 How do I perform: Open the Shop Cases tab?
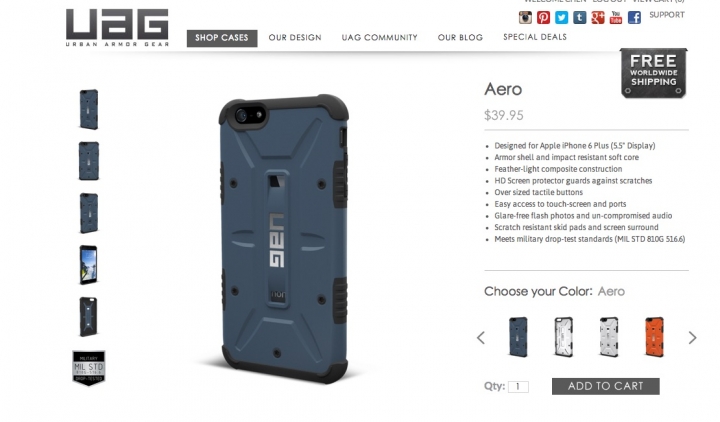click(x=222, y=38)
